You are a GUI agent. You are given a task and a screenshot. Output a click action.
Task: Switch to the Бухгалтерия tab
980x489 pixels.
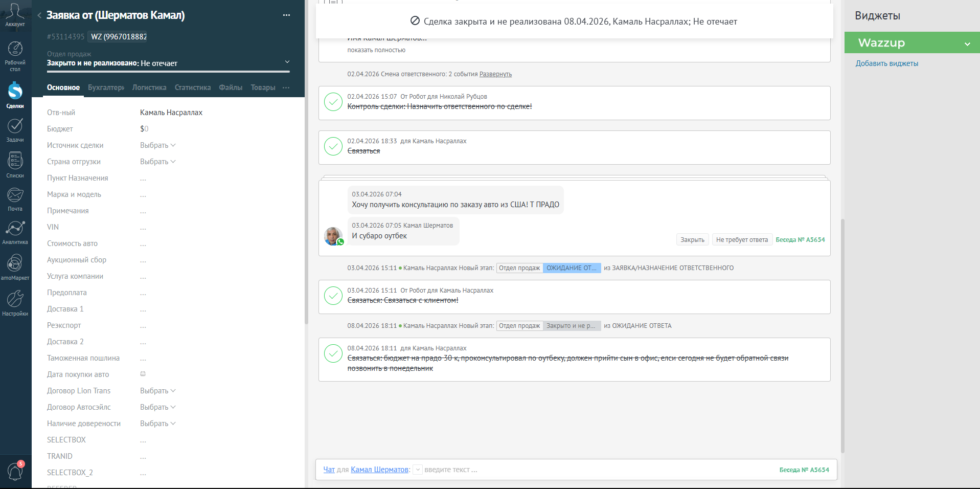click(106, 87)
